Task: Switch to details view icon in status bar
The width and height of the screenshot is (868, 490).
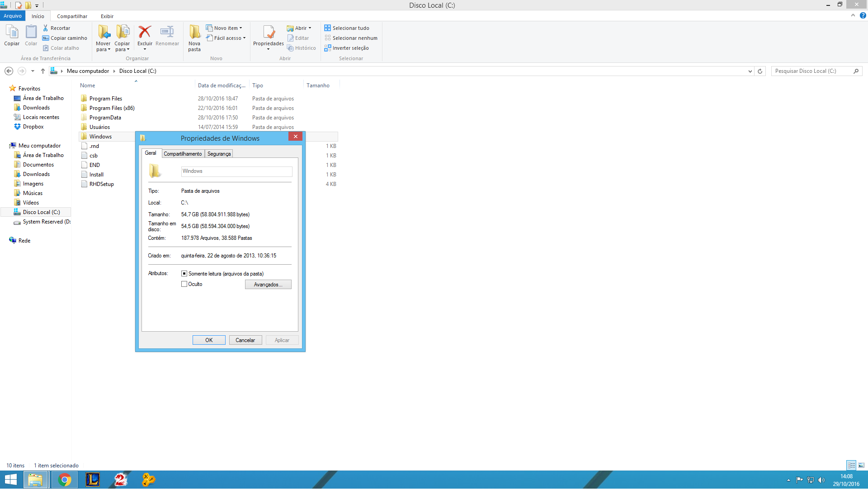Action: point(851,466)
